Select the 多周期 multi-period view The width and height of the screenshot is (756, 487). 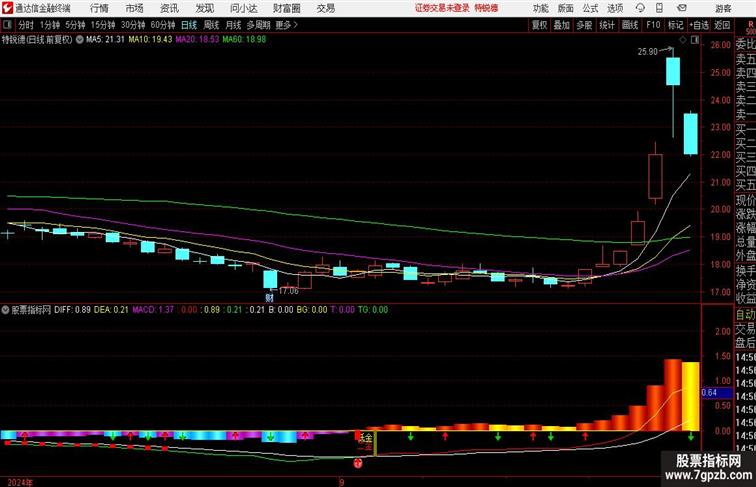point(258,25)
